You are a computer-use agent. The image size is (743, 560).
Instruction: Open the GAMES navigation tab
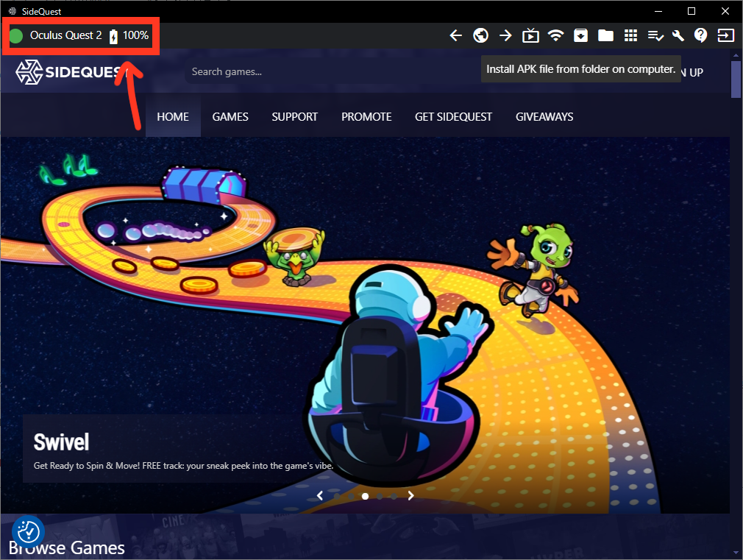[x=230, y=116]
